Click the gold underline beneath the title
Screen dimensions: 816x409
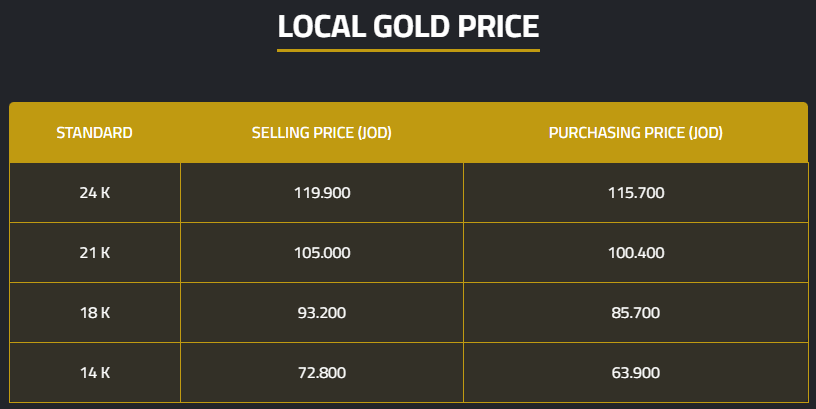pyautogui.click(x=408, y=50)
